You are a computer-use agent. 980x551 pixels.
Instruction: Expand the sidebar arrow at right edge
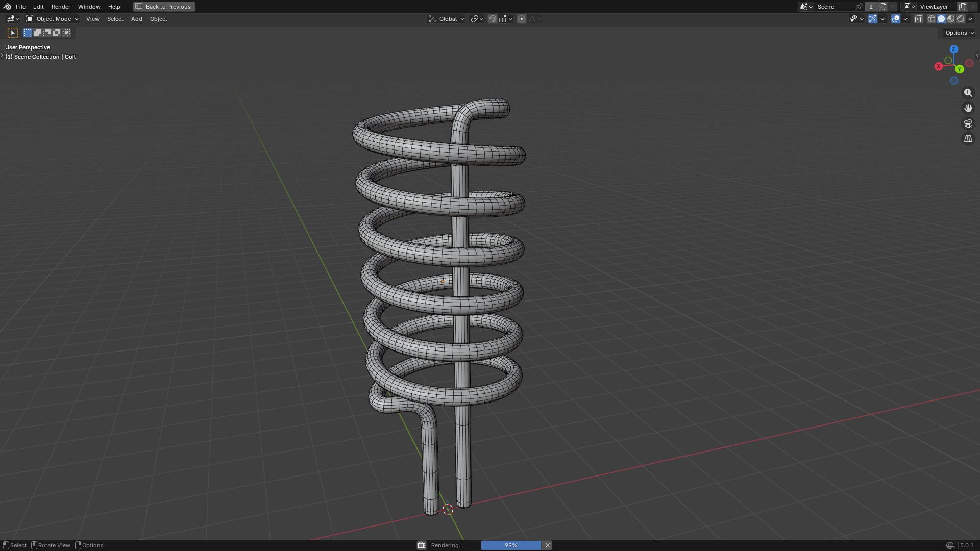[x=977, y=55]
